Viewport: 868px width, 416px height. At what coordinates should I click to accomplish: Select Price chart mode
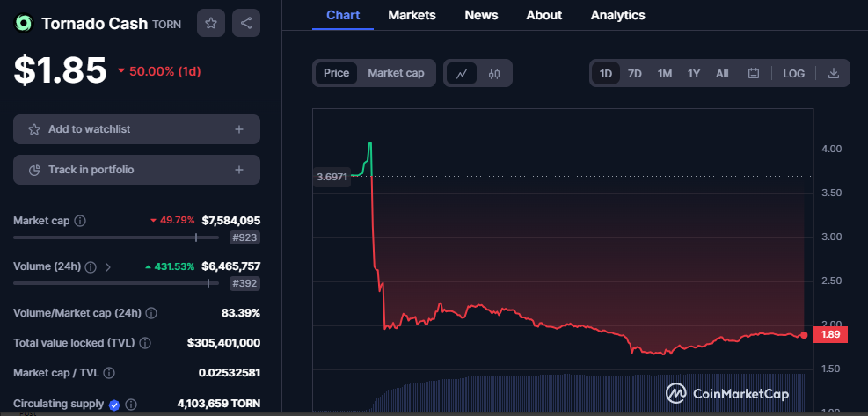(337, 73)
